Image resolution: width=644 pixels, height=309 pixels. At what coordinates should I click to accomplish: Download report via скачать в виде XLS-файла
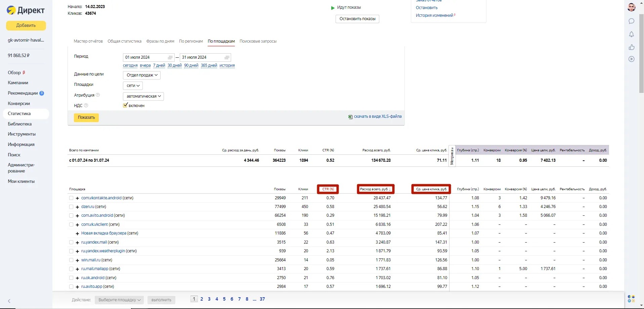point(377,116)
